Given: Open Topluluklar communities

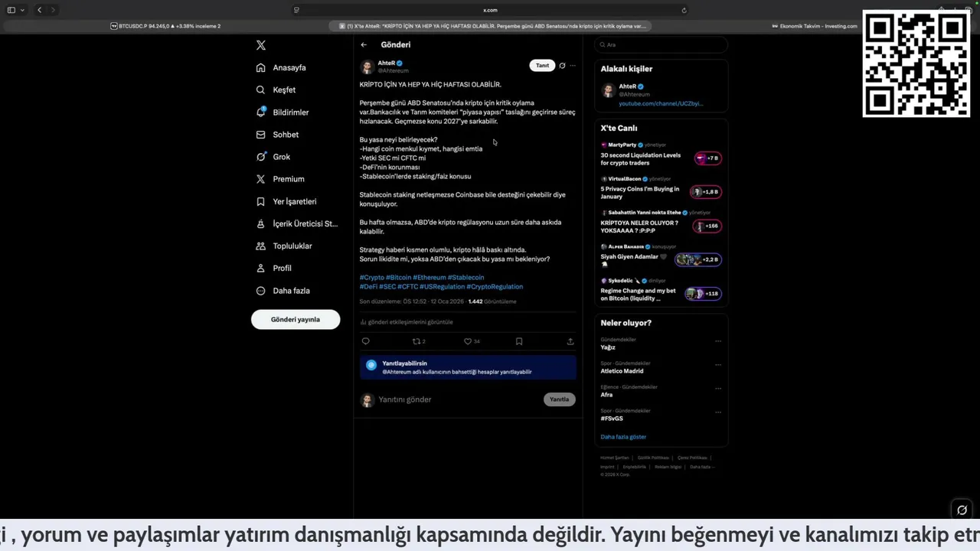Looking at the screenshot, I should click(284, 246).
